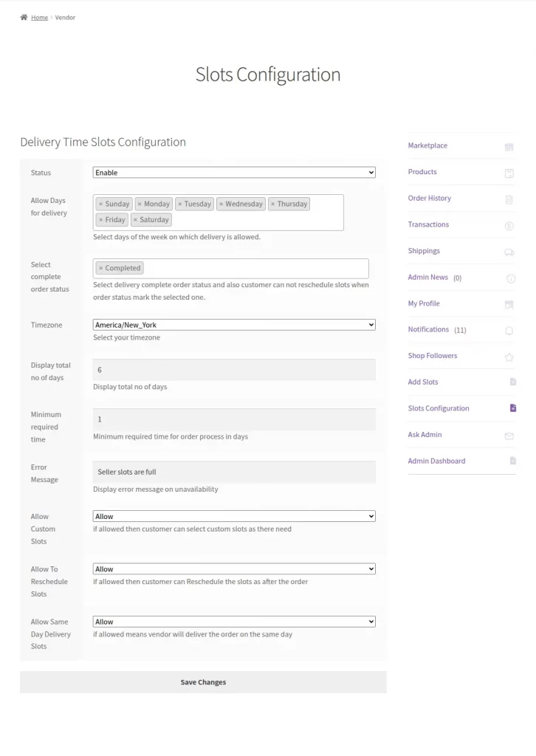Viewport: 536px width, 756px height.
Task: Follow the Vendor breadcrumb link
Action: click(65, 17)
